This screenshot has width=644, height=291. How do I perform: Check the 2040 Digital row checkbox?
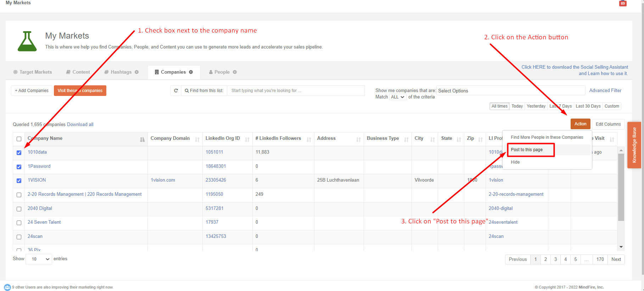19,209
